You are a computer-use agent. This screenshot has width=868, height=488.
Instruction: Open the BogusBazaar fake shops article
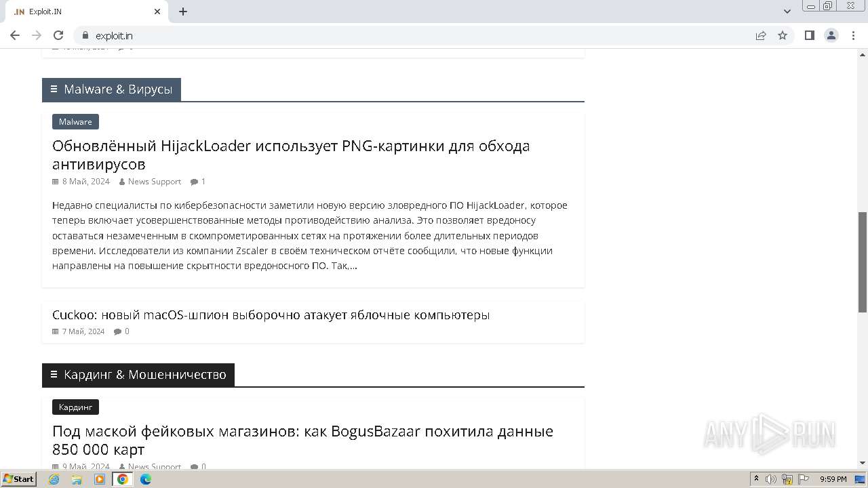coord(302,440)
